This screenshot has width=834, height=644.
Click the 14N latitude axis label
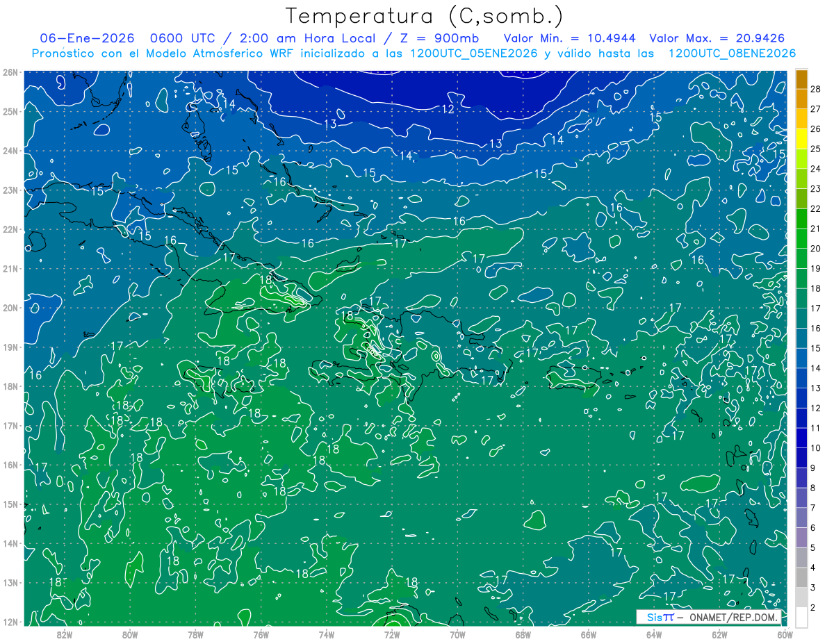[10, 543]
